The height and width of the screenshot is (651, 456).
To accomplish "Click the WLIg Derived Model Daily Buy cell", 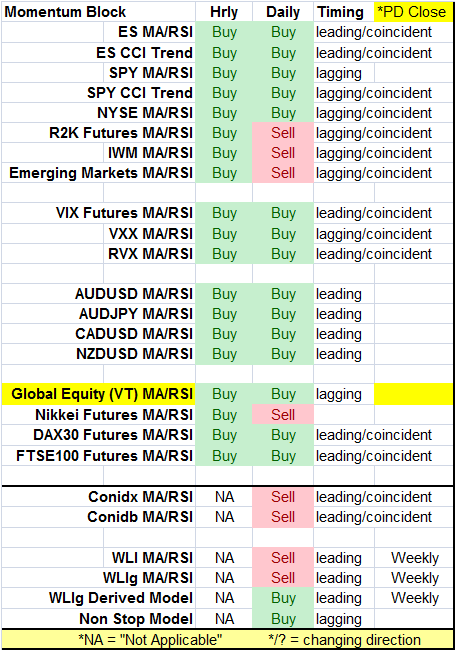I will click(x=283, y=598).
